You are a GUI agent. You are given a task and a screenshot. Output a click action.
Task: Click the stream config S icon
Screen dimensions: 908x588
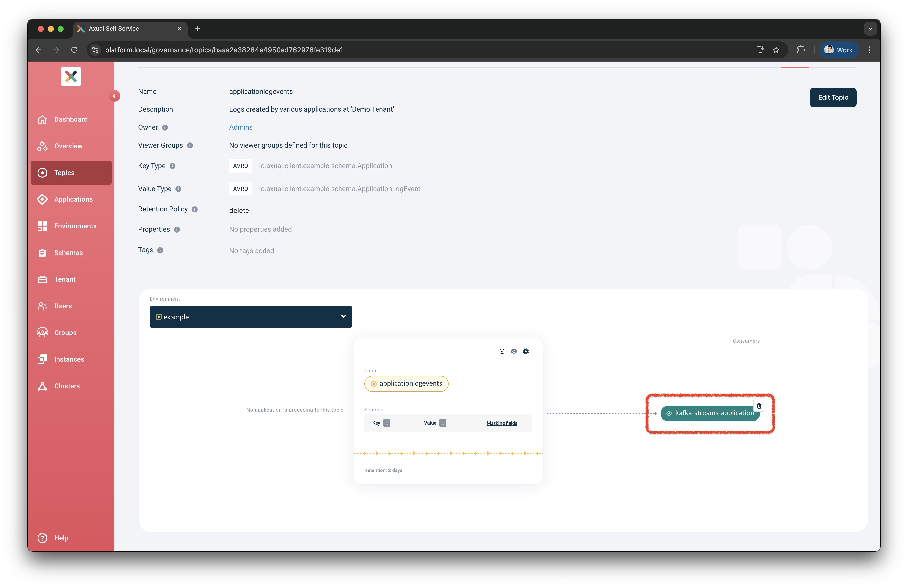[502, 351]
